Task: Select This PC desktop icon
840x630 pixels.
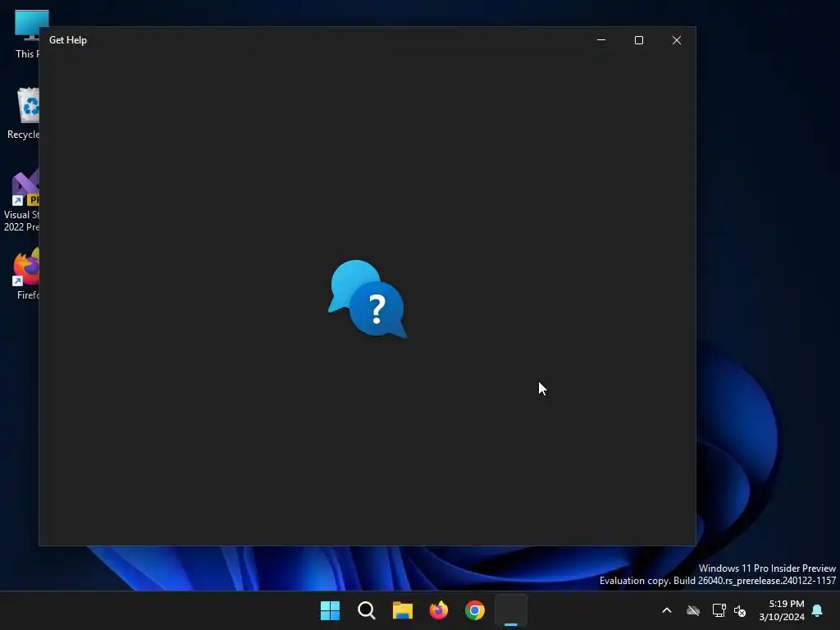Action: [27, 34]
